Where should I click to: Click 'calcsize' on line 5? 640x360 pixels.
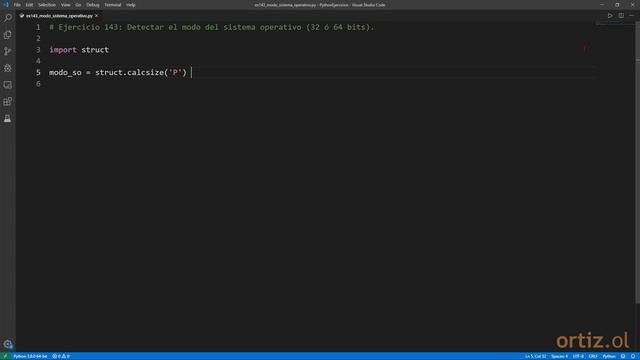click(x=145, y=73)
